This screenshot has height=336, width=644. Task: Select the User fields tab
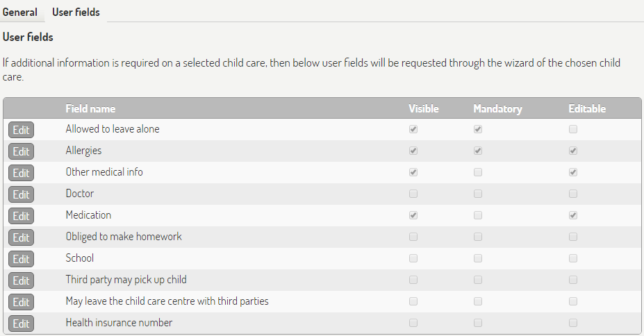coord(76,12)
